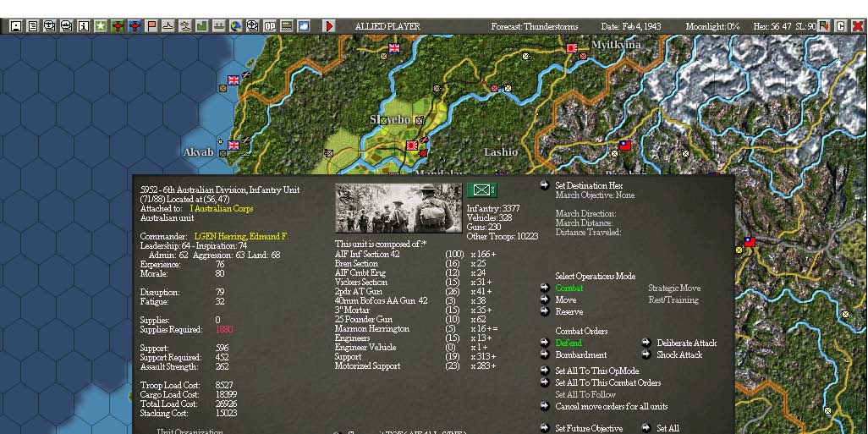Click greyed 'Strategic Move' option
This screenshot has width=868, height=434.
click(674, 288)
